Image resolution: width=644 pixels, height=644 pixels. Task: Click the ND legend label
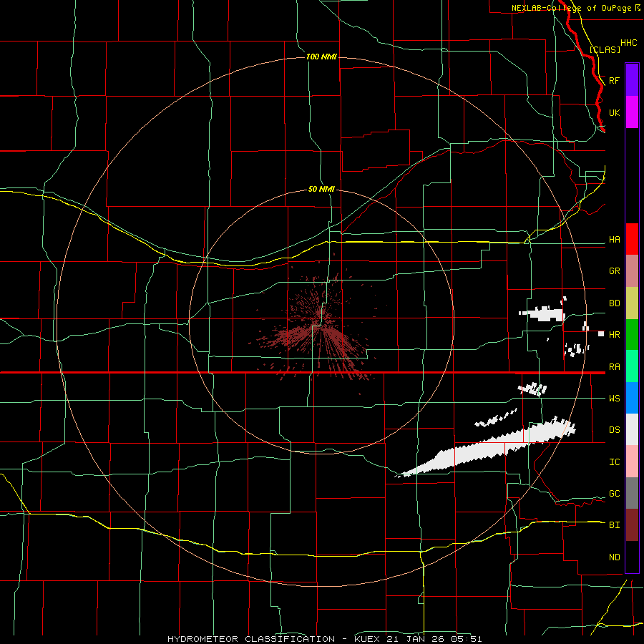(615, 557)
